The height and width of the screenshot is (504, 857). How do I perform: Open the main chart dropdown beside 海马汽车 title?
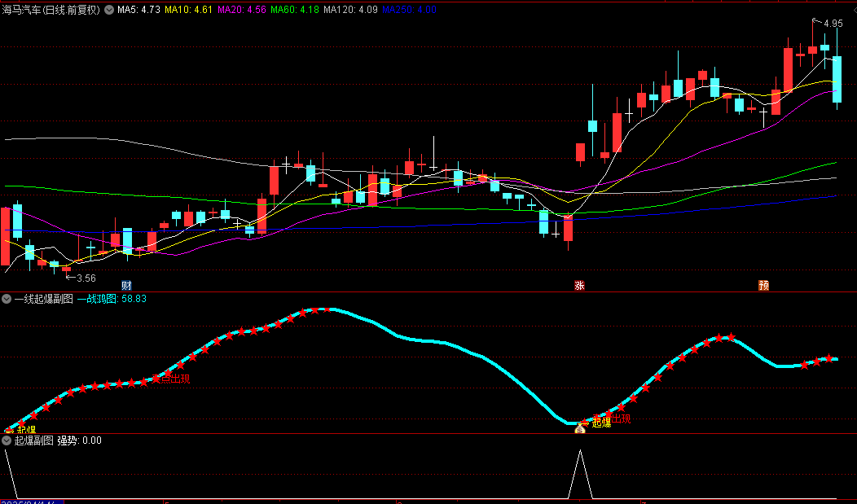[x=109, y=9]
